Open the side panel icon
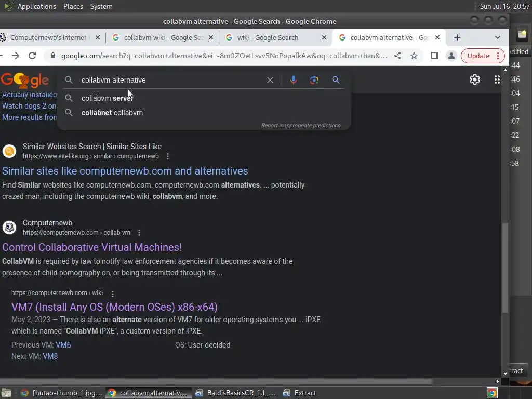Viewport: 532px width, 399px height. (435, 56)
